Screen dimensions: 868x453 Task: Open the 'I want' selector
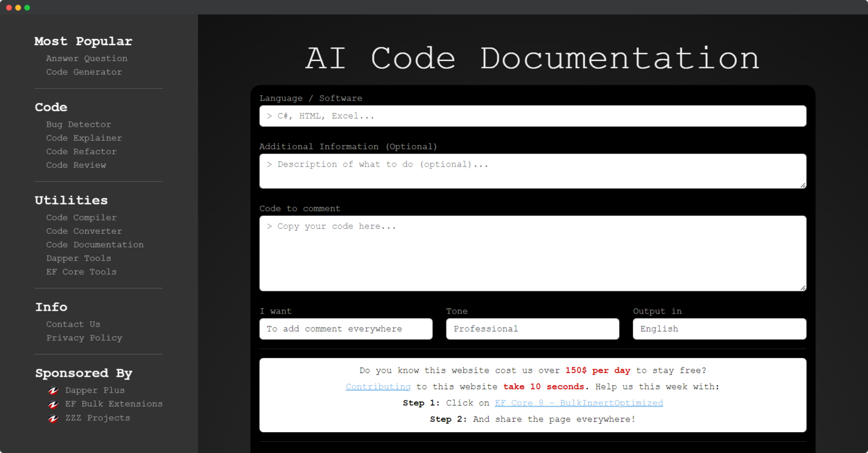click(345, 329)
